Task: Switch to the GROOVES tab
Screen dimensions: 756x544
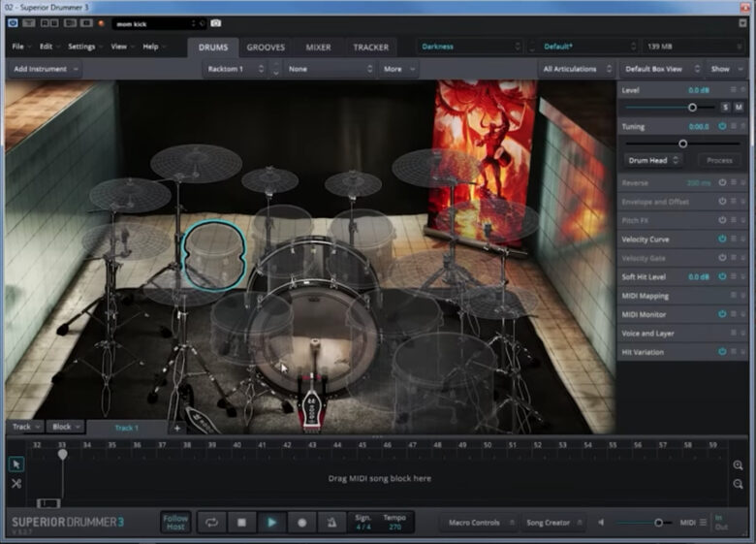Action: coord(266,48)
